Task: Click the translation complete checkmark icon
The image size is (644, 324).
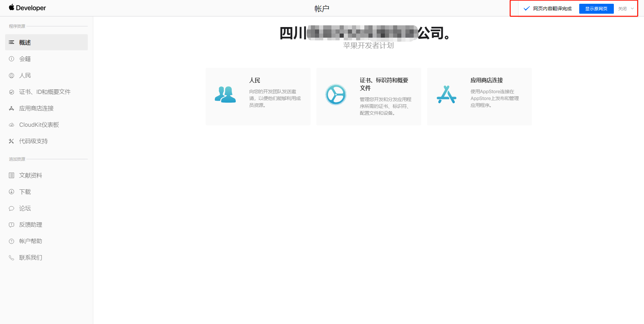Action: [x=527, y=9]
